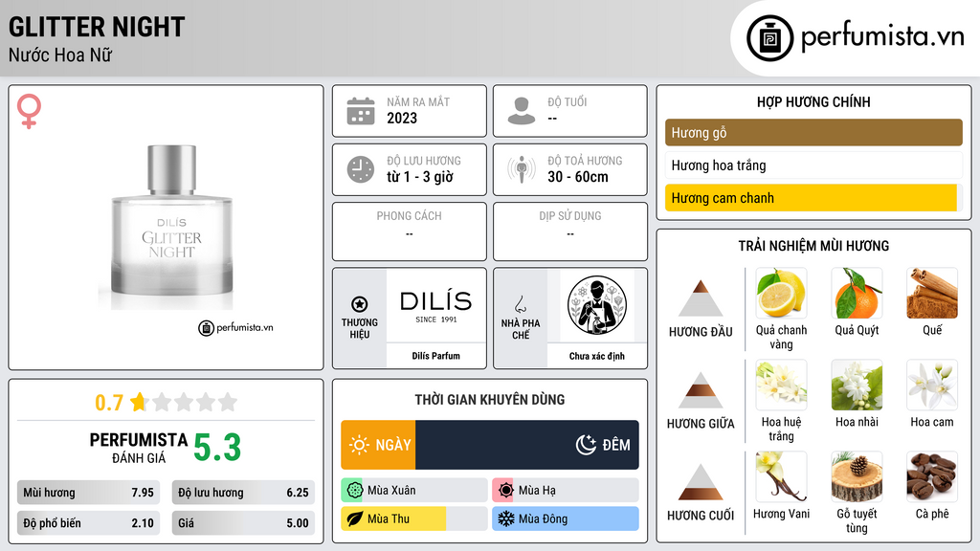This screenshot has height=551, width=980.
Task: Select the Gỗ tuyết tùng cedarwood image
Action: click(x=857, y=476)
